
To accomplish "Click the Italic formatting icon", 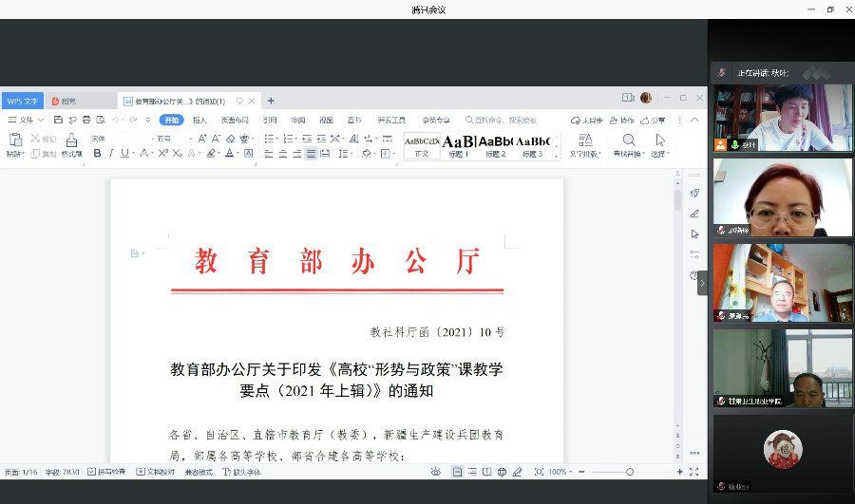I will [x=111, y=153].
